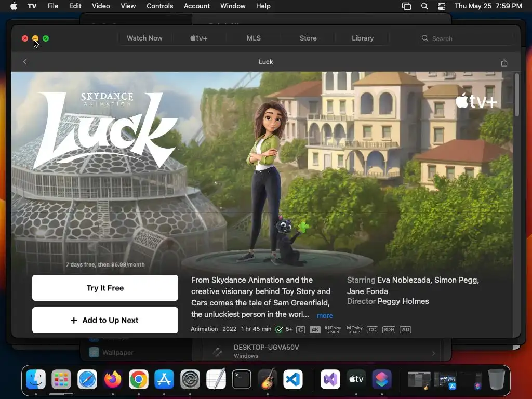This screenshot has height=399, width=532.
Task: Open the Store tab
Action: pos(308,38)
